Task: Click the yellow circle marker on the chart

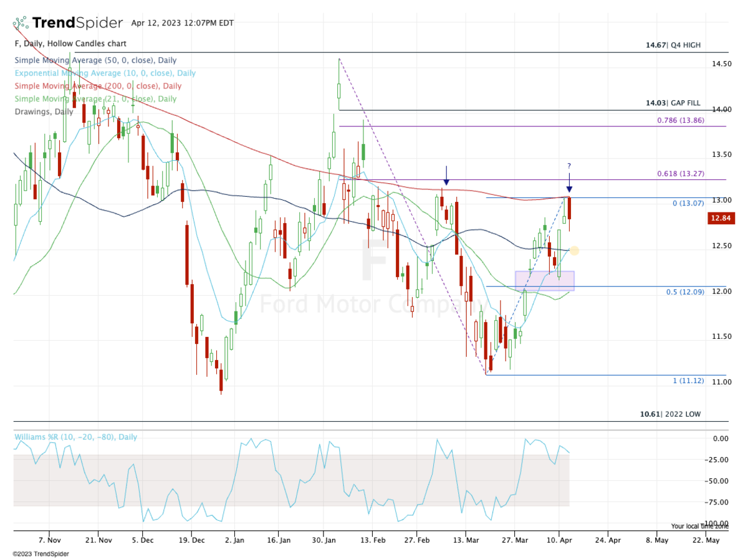Action: [574, 250]
